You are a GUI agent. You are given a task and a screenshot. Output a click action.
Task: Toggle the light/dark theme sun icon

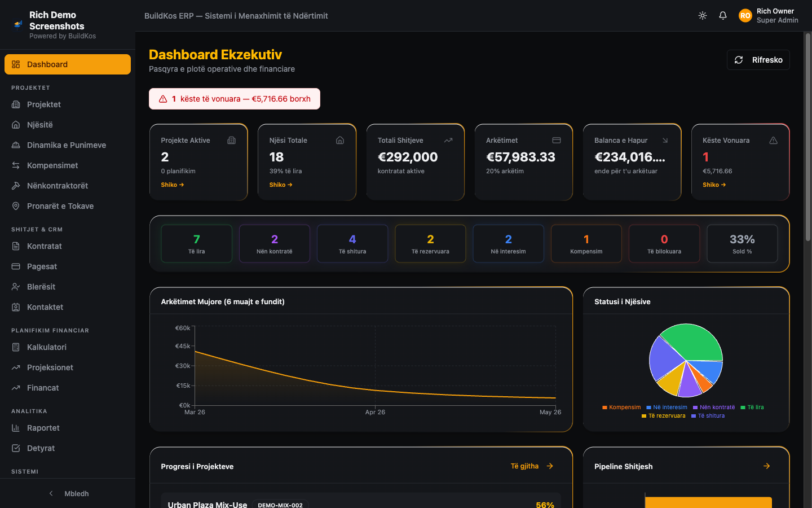tap(703, 16)
